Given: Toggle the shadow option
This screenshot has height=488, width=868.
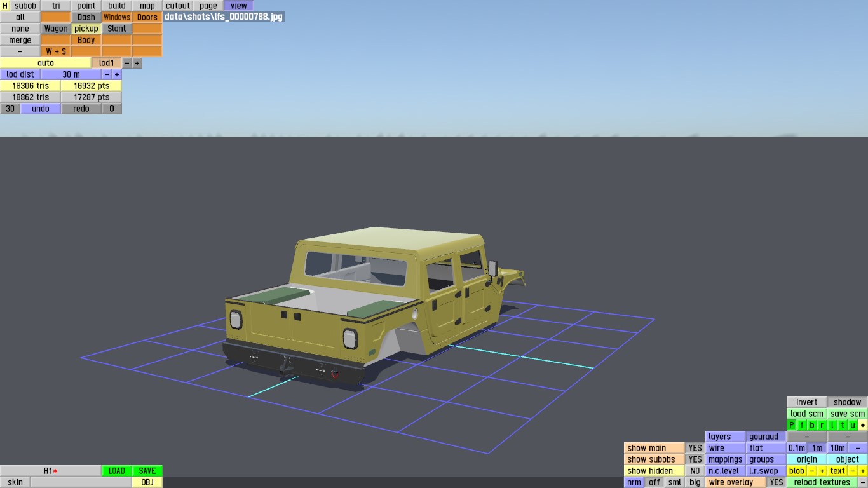Looking at the screenshot, I should [848, 402].
